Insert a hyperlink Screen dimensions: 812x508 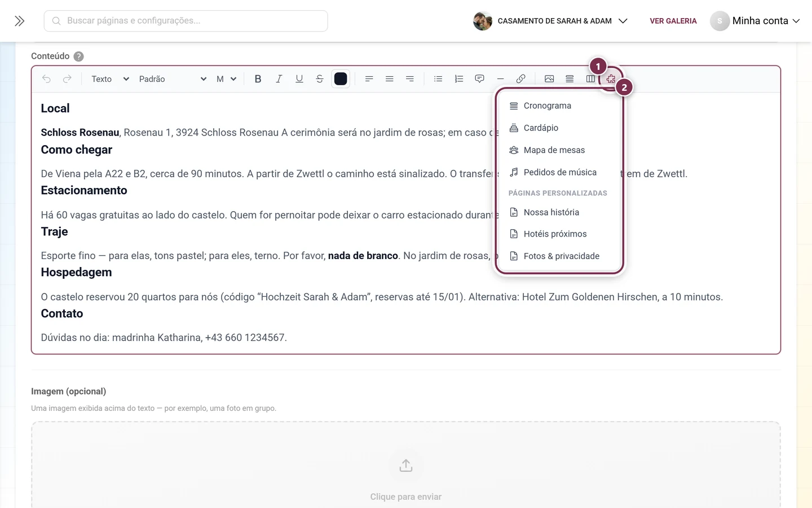[521, 79]
